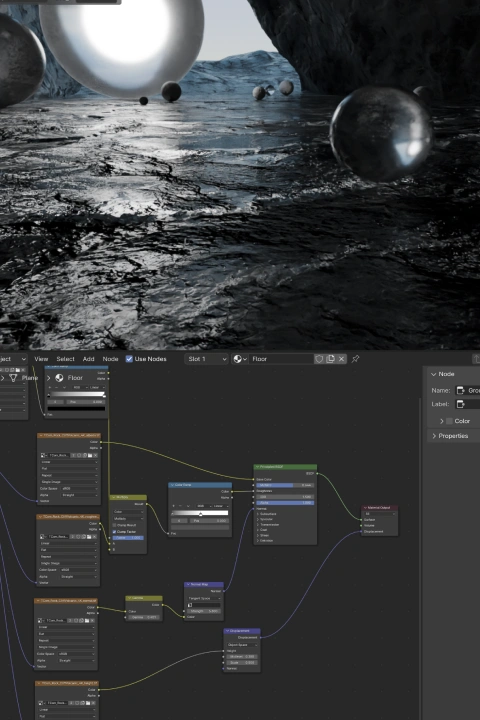
Task: Expand Subsurface section in Principled BSDF
Action: point(258,514)
